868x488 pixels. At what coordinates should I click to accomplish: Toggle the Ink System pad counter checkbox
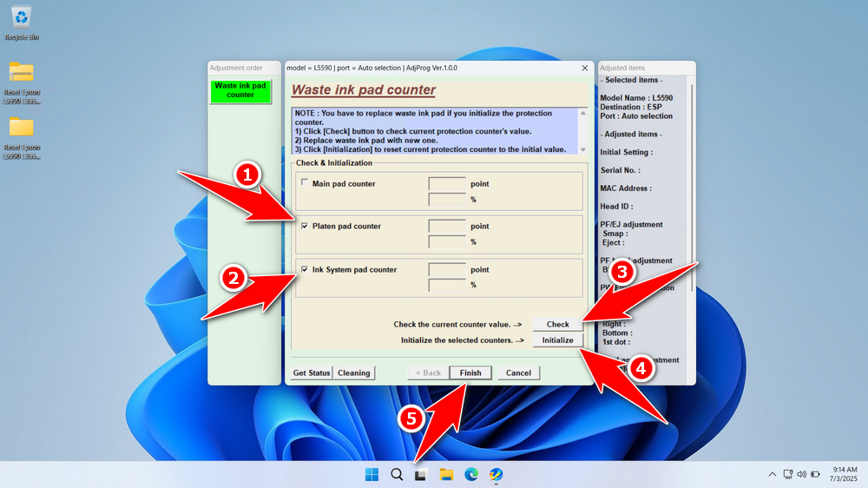[305, 269]
